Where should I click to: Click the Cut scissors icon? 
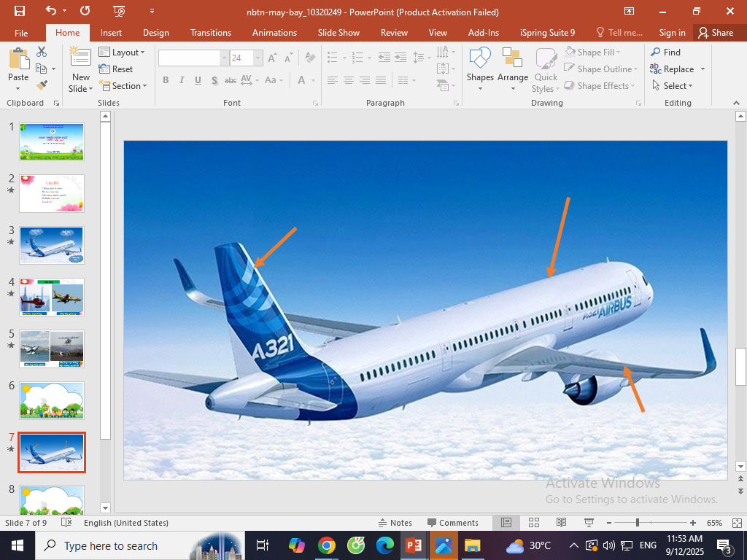point(42,52)
